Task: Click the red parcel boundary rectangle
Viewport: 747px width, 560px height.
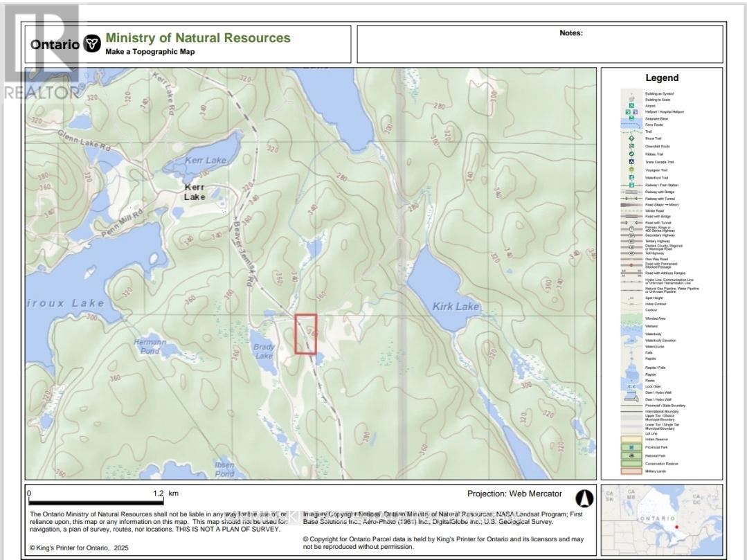Action: 306,334
